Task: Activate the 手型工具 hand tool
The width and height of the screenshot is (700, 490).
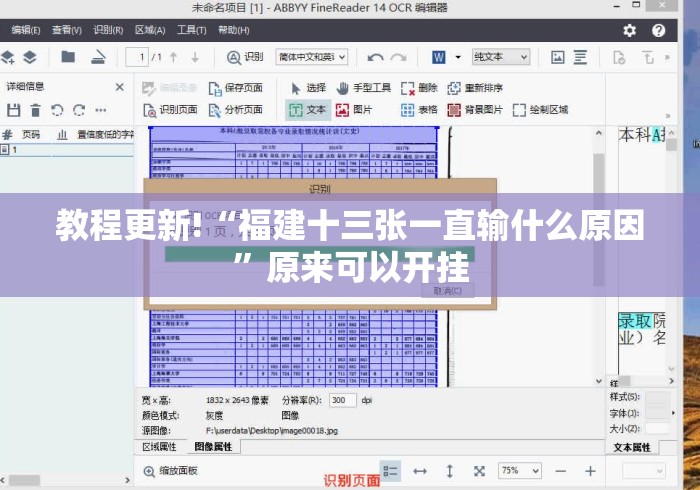Action: tap(364, 88)
